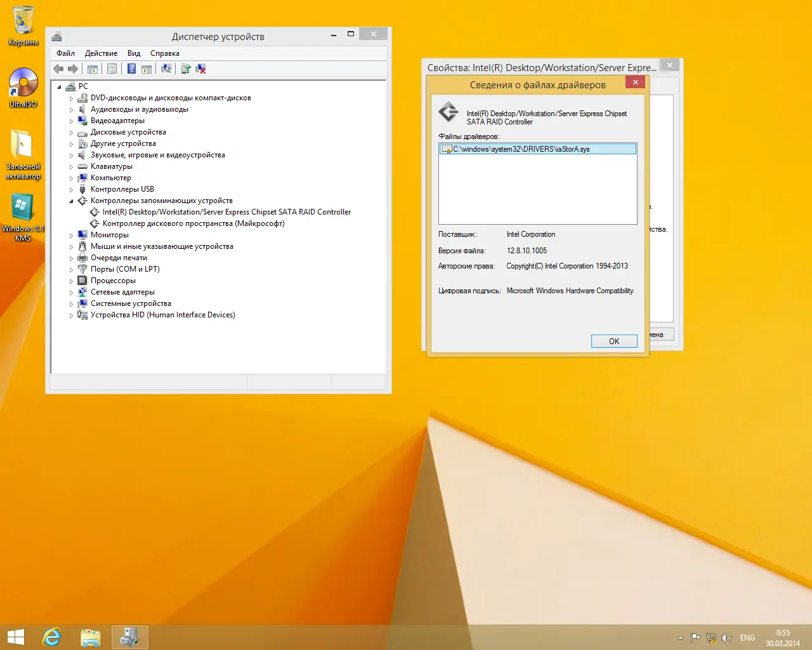Screen dimensions: 812x650
Task: Click the Intel Corporation provider value
Action: click(531, 234)
